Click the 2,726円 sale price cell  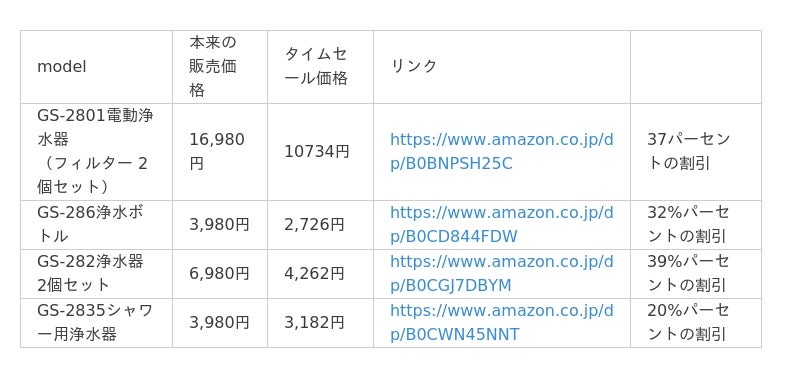point(320,225)
